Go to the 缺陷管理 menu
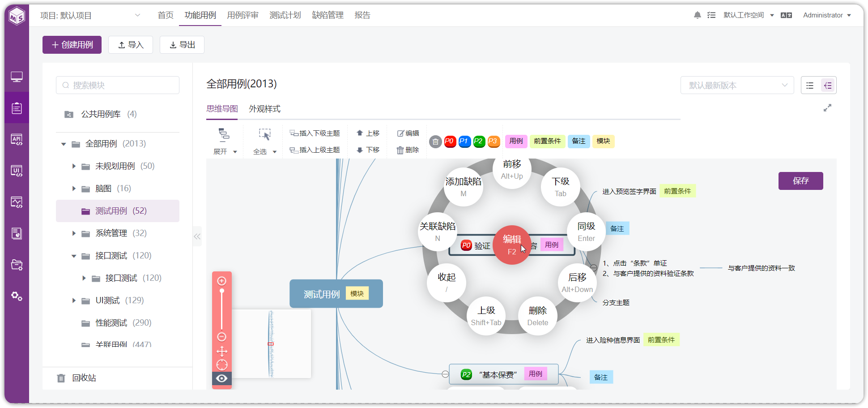This screenshot has width=868, height=408. 328,15
